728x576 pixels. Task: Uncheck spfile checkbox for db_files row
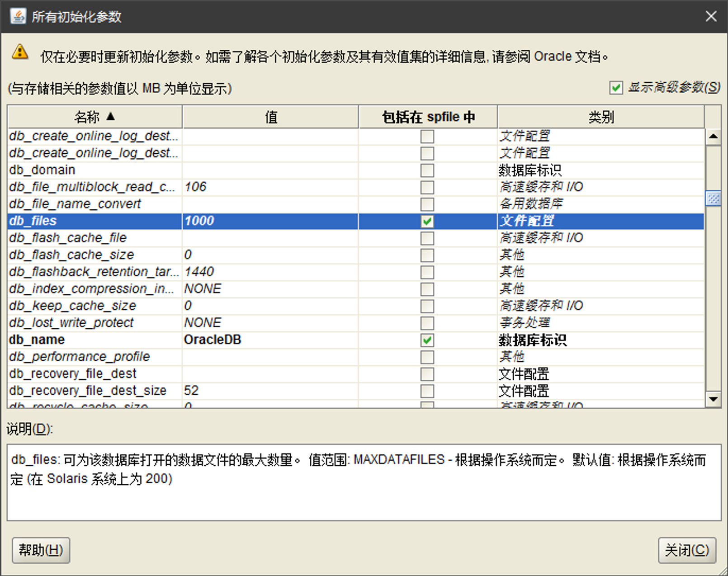click(x=427, y=221)
